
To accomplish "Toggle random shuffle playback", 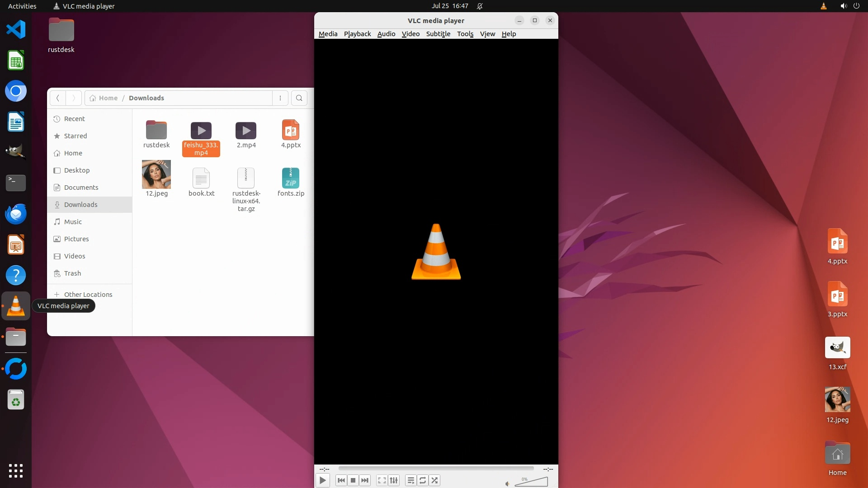I will click(x=434, y=480).
